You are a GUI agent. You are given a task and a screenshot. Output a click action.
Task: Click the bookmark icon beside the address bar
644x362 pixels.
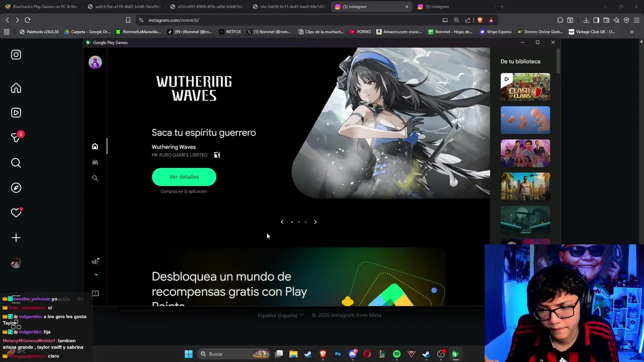pyautogui.click(x=128, y=20)
